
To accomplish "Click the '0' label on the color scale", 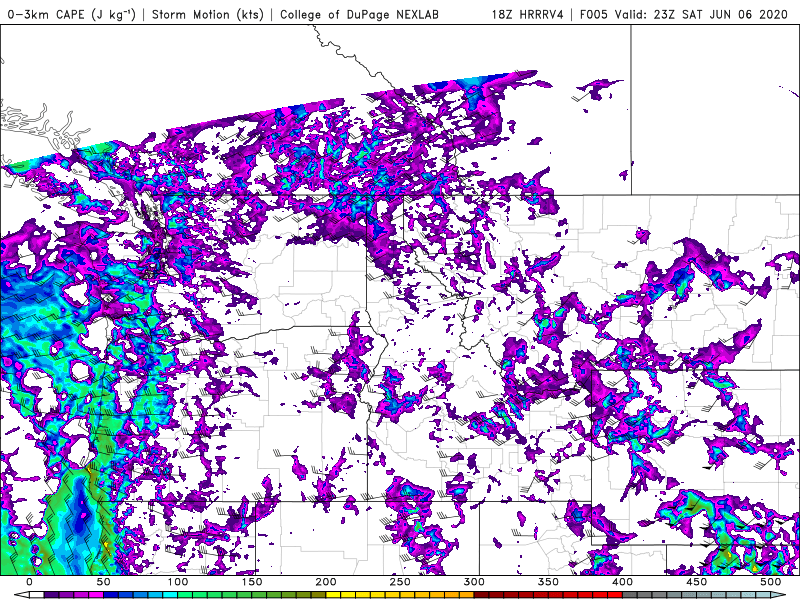I will point(29,582).
